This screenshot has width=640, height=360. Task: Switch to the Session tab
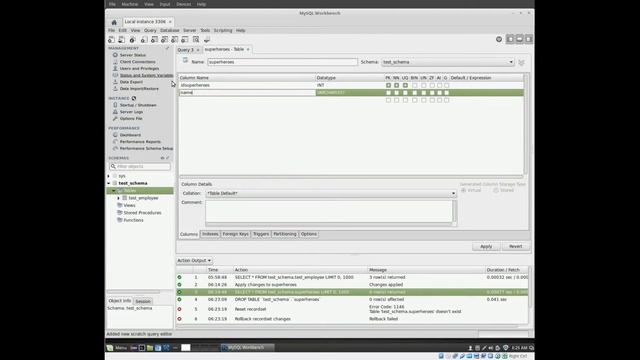coord(143,301)
